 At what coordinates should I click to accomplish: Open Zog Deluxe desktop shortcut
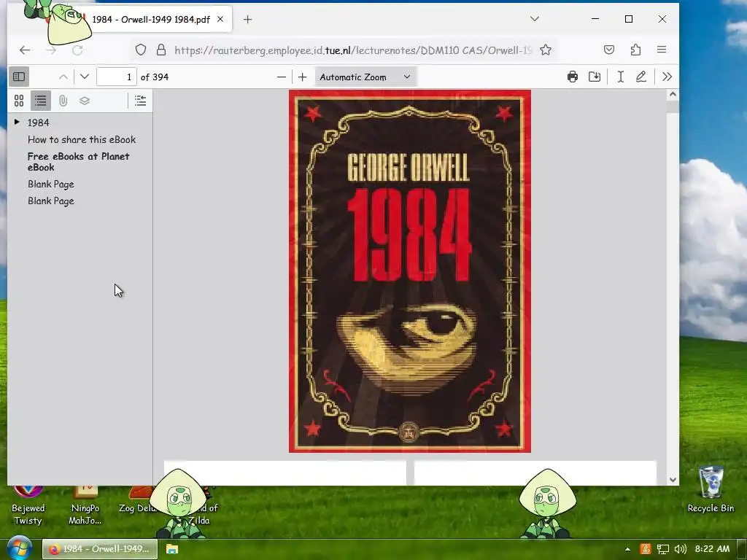pos(138,500)
